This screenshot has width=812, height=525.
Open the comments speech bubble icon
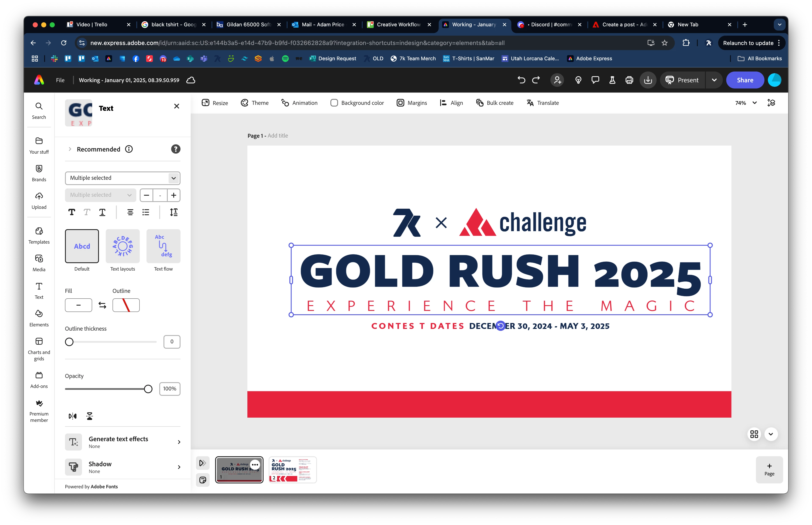tap(595, 80)
